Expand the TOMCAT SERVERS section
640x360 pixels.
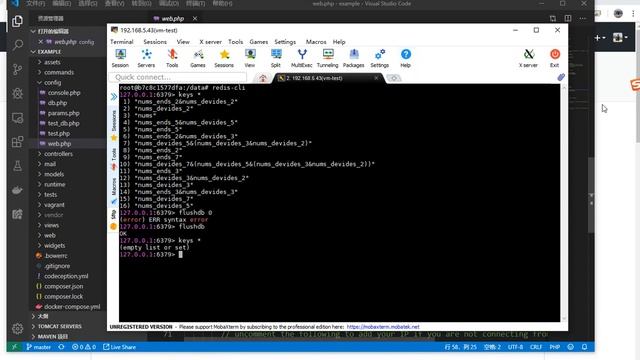click(x=59, y=327)
